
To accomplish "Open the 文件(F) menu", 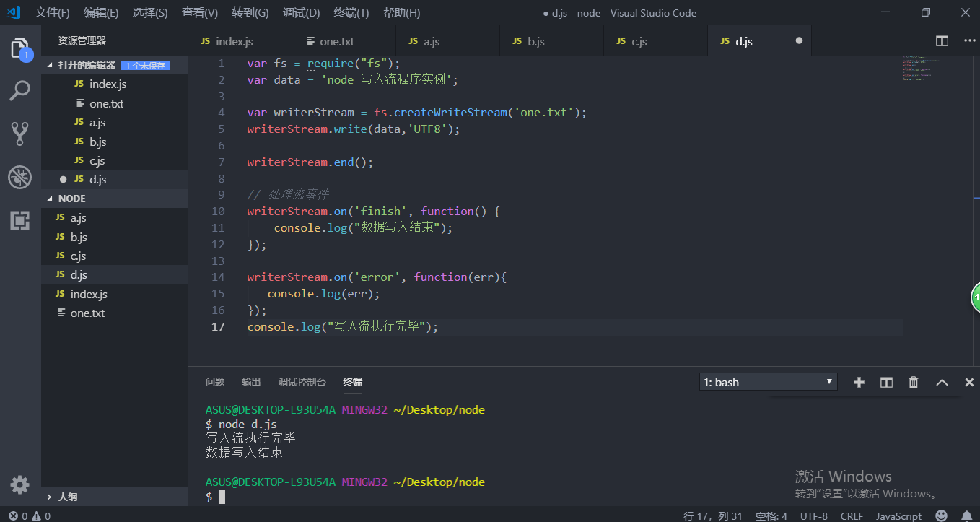I will coord(53,13).
